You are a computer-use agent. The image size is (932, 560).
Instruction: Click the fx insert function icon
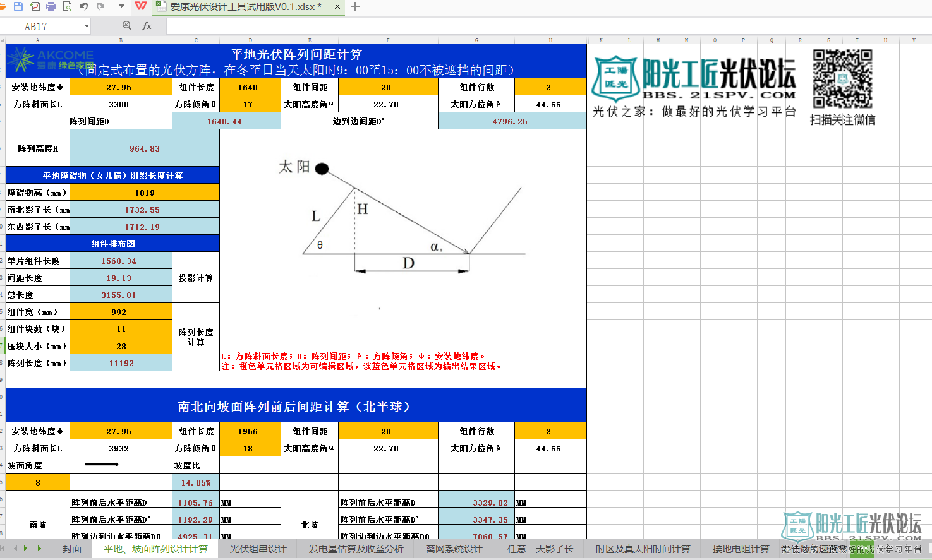click(147, 26)
